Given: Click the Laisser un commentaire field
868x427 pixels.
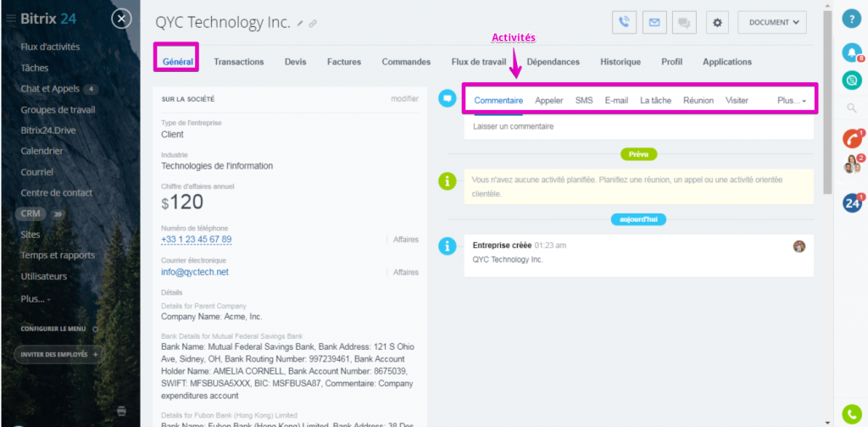Looking at the screenshot, I should (638, 127).
